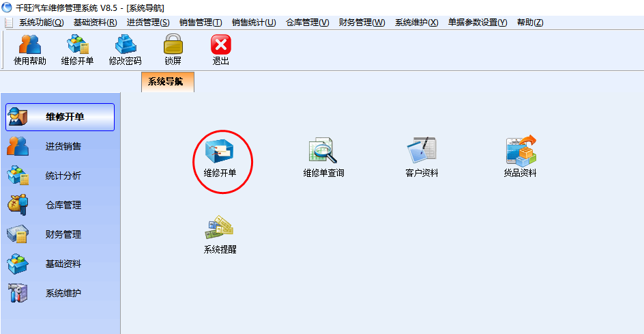Open the 销售统计(U) menu
The image size is (644, 334).
coord(254,23)
